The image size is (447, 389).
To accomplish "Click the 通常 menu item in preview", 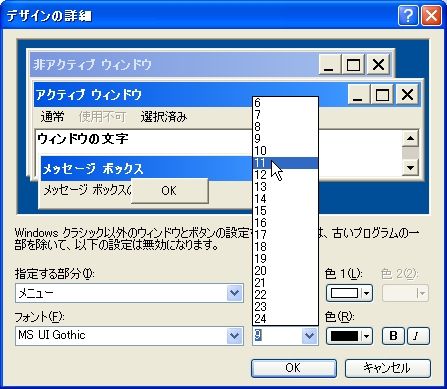I will coord(52,117).
